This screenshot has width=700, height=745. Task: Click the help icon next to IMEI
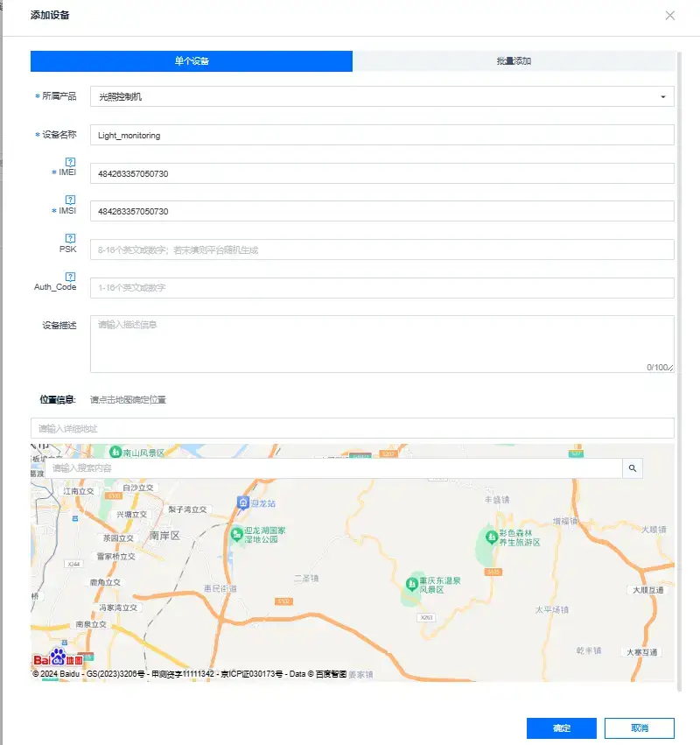point(72,161)
